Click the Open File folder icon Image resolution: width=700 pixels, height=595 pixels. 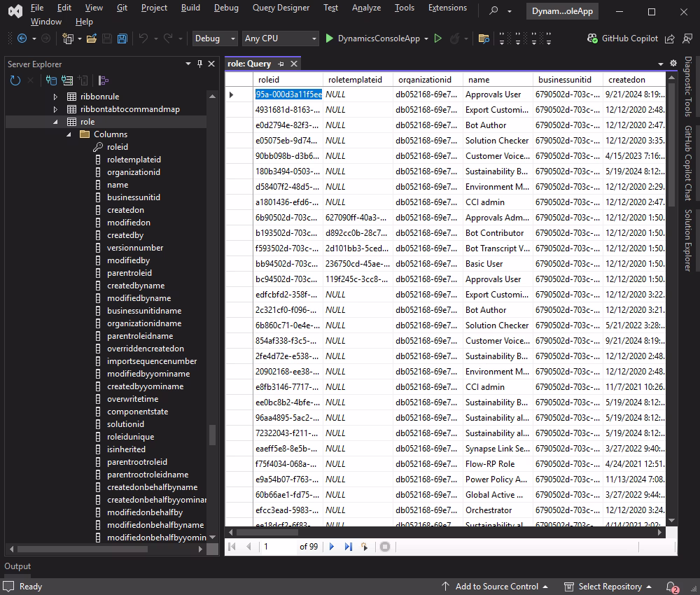[x=92, y=38]
